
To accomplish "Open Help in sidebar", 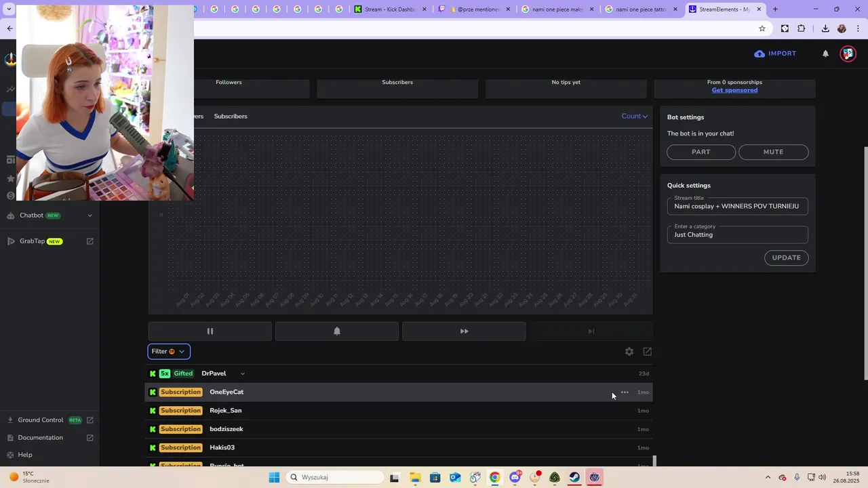I will pyautogui.click(x=25, y=455).
